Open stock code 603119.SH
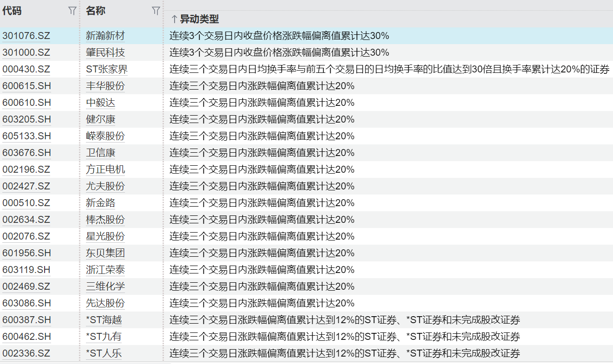 [x=27, y=270]
